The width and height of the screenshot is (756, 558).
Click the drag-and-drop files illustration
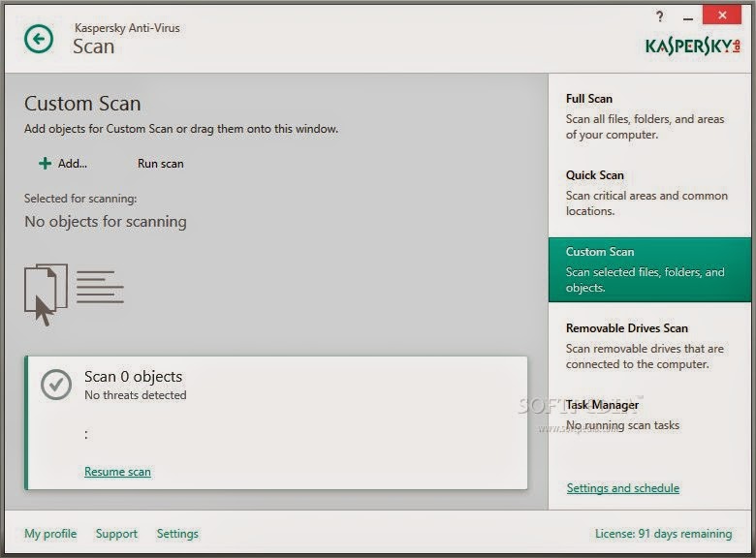pyautogui.click(x=74, y=294)
